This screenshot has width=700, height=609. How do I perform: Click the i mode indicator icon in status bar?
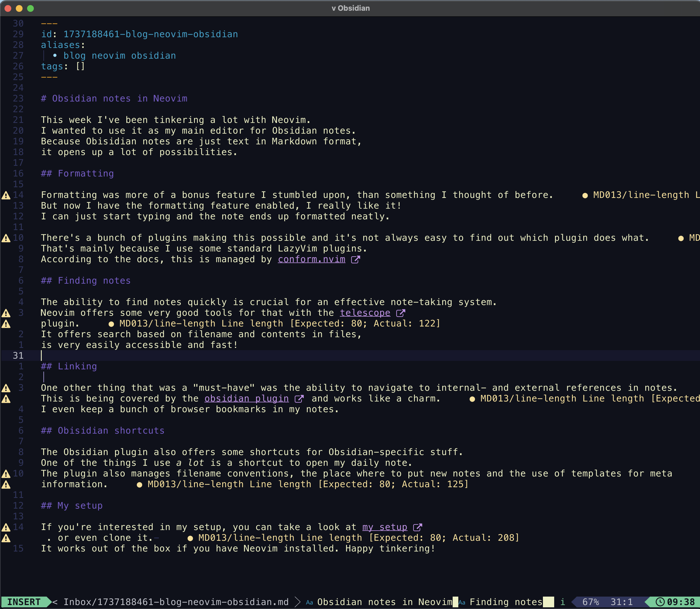tap(563, 601)
